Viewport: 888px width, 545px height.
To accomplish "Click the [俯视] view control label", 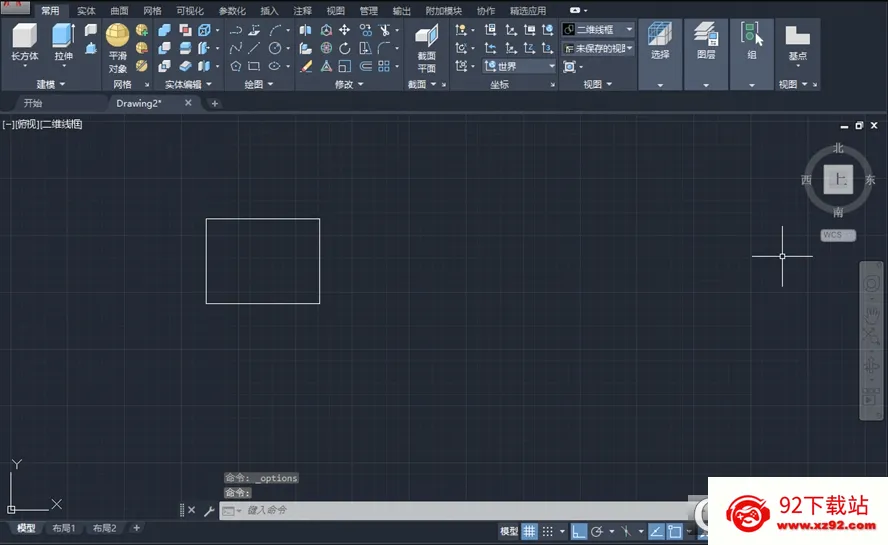I will [x=28, y=124].
